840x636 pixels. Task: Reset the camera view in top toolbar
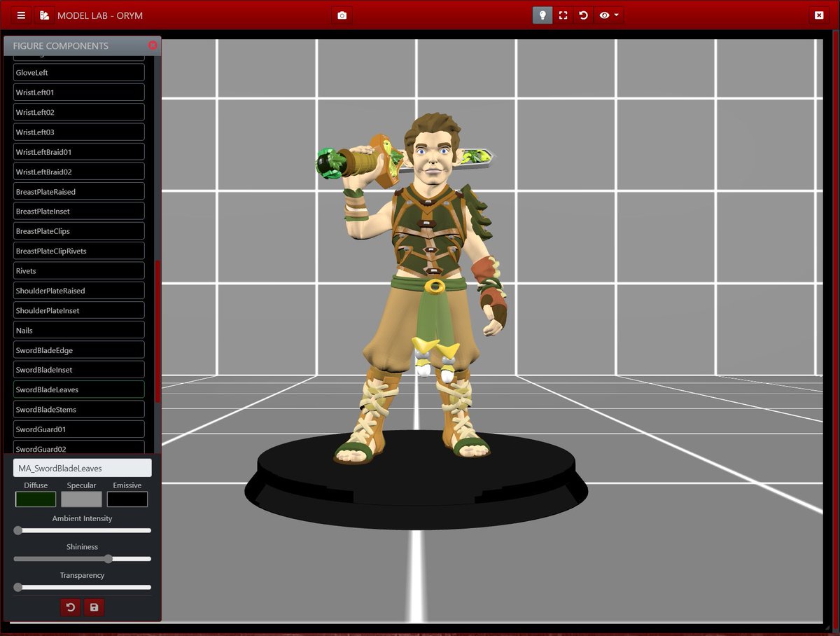pos(582,15)
